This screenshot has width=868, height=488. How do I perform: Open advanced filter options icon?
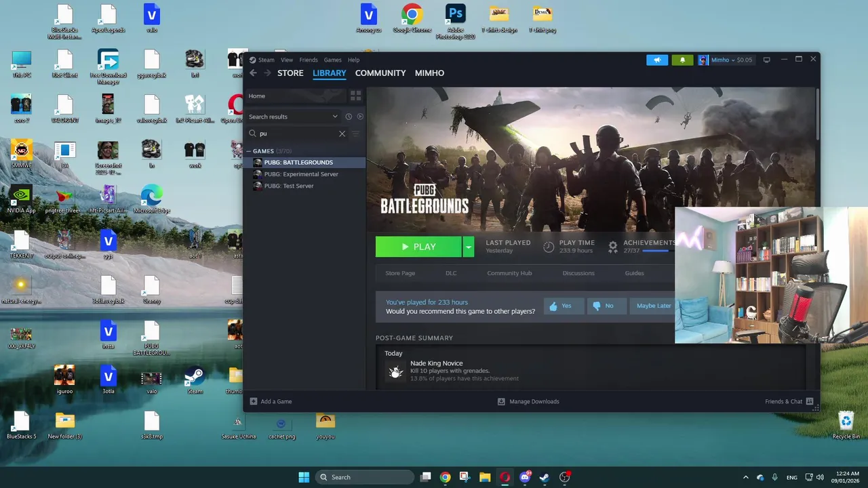coord(355,134)
